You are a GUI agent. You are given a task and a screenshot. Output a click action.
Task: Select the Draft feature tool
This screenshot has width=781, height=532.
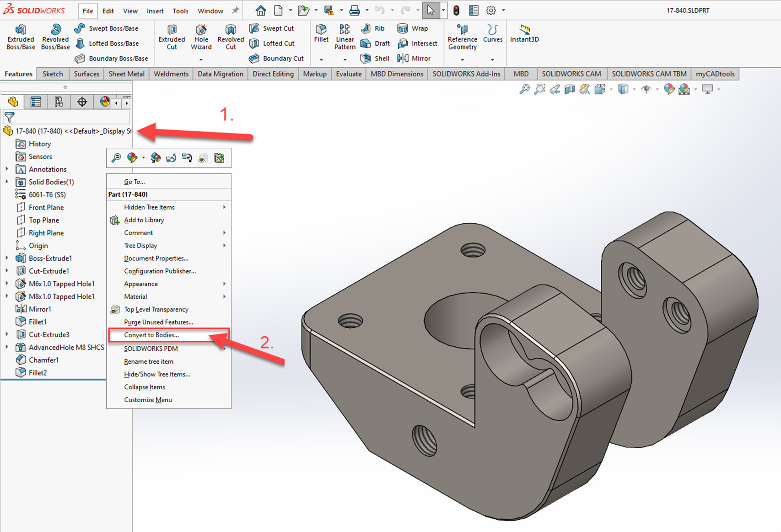coord(375,43)
